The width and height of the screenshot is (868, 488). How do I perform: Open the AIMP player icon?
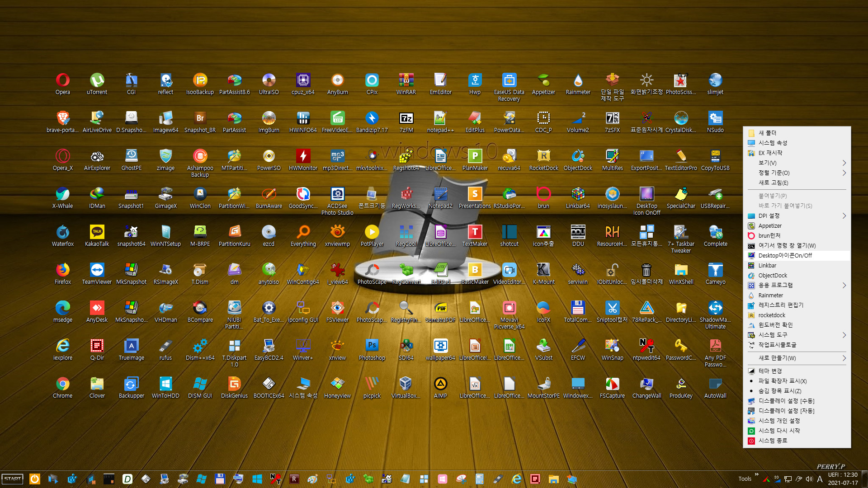coord(440,388)
